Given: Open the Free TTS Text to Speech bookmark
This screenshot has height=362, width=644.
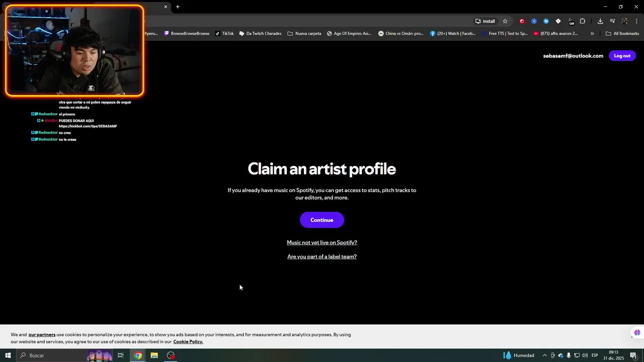Looking at the screenshot, I should click(505, 34).
